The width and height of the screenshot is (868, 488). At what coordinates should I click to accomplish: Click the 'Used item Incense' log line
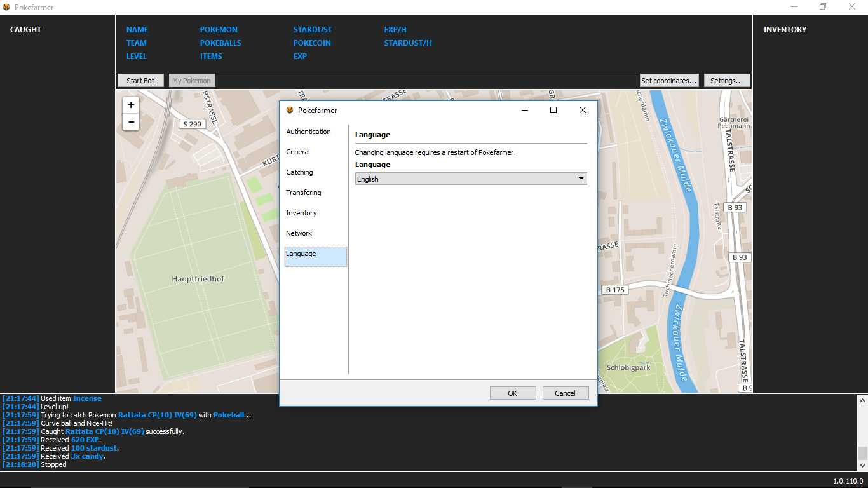(52, 398)
